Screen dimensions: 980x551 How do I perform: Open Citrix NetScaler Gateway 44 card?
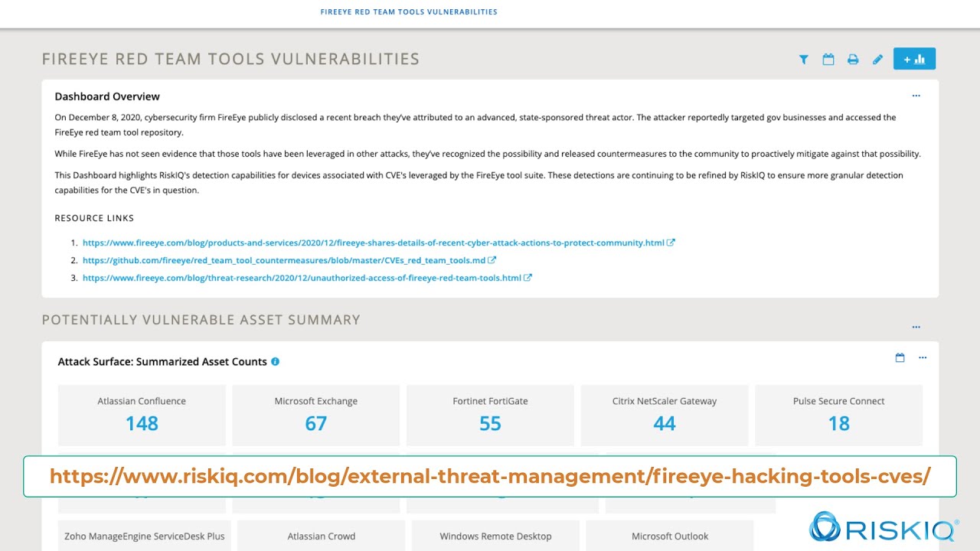(x=665, y=415)
